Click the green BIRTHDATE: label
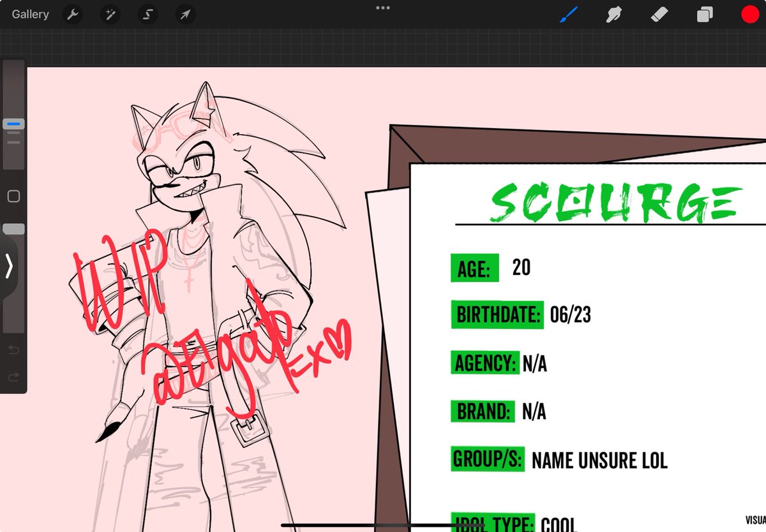Screen dimensions: 766x532 pyautogui.click(x=497, y=314)
